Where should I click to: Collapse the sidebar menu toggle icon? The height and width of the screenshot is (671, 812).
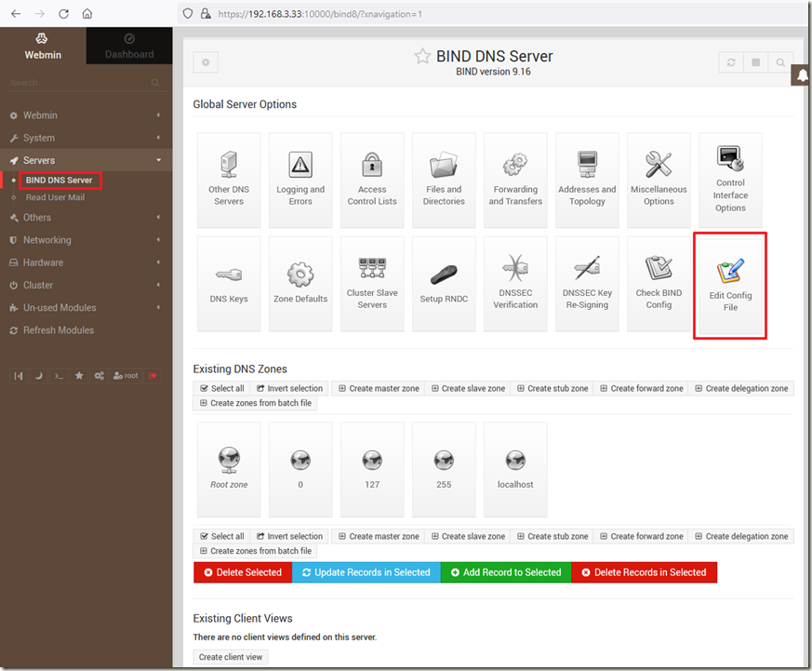(x=18, y=376)
